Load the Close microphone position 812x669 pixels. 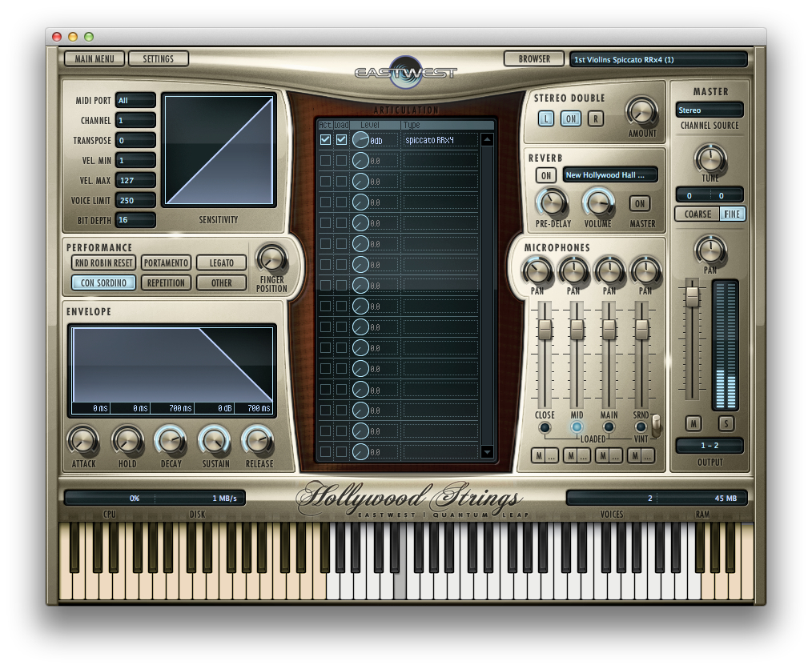point(545,427)
